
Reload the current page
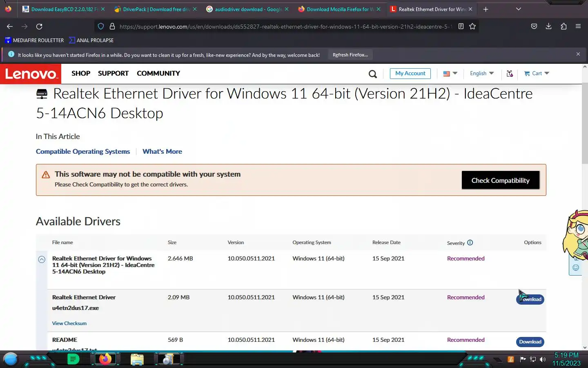39,27
